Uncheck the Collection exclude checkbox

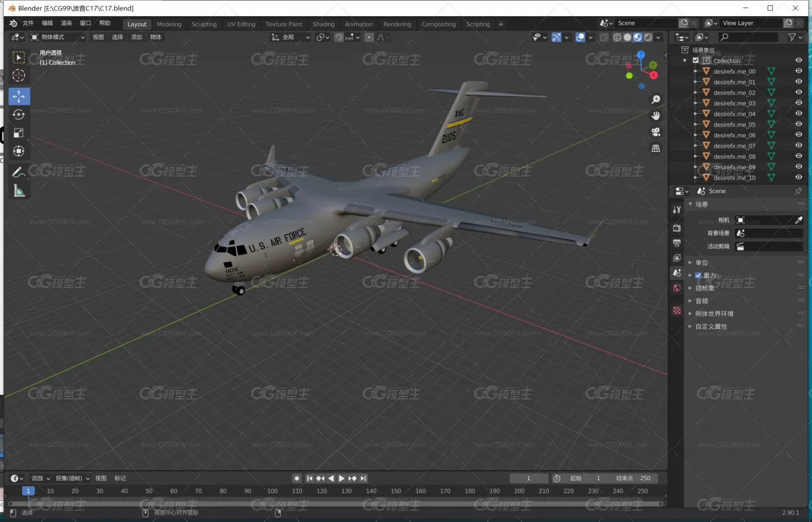(696, 61)
